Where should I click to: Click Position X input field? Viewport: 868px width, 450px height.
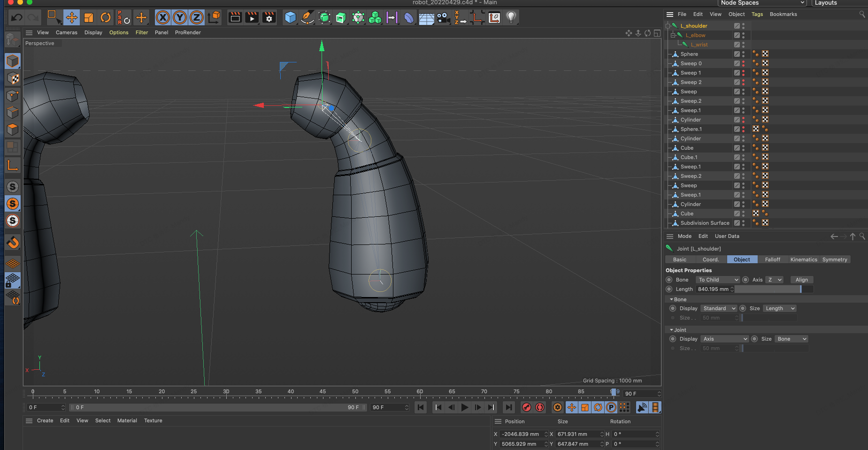523,434
